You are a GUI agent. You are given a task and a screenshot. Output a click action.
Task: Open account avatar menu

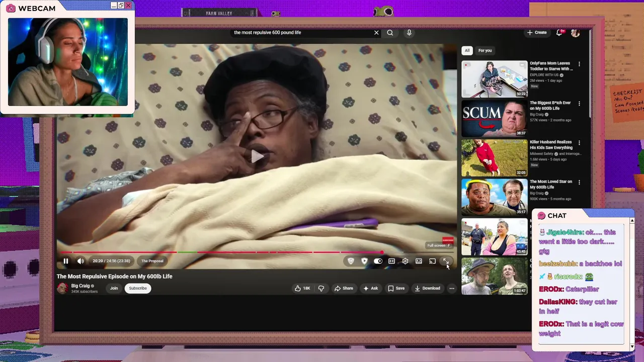[575, 33]
